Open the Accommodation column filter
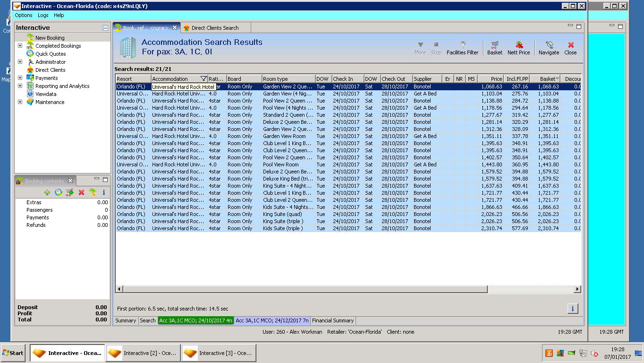Viewport: 644px width, 363px height. [203, 79]
